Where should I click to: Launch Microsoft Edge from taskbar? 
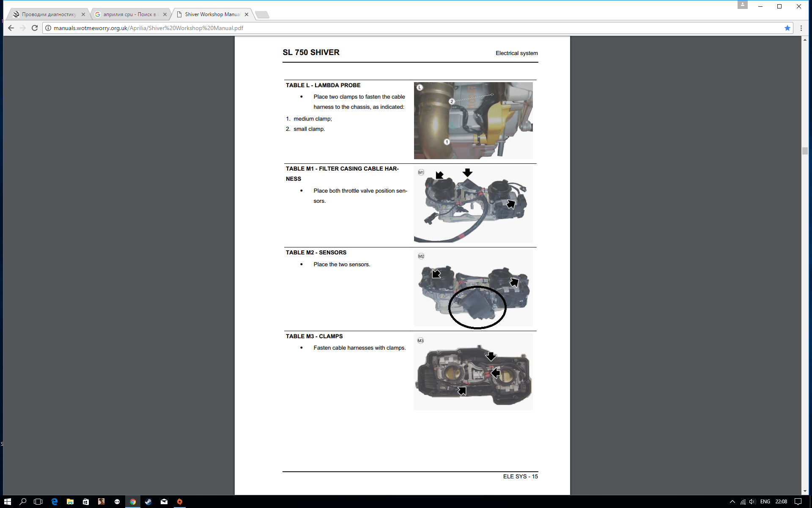click(54, 501)
